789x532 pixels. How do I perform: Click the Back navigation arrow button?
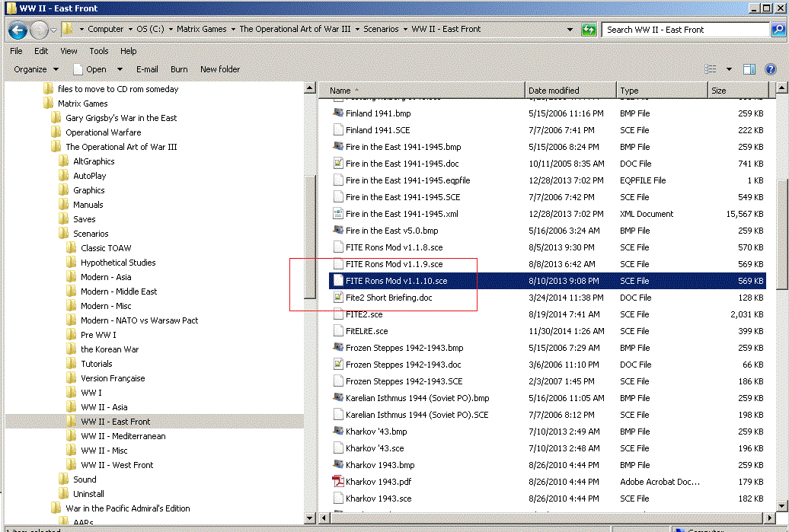[x=17, y=30]
